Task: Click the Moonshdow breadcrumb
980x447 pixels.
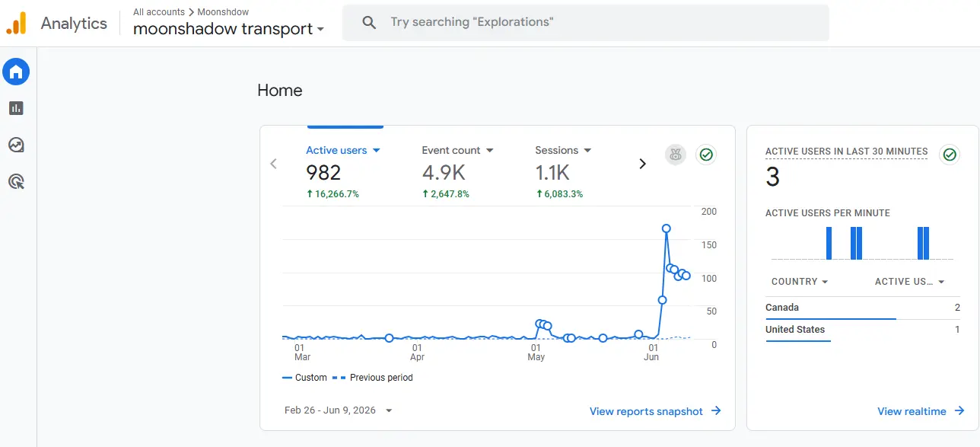Action: pos(223,12)
